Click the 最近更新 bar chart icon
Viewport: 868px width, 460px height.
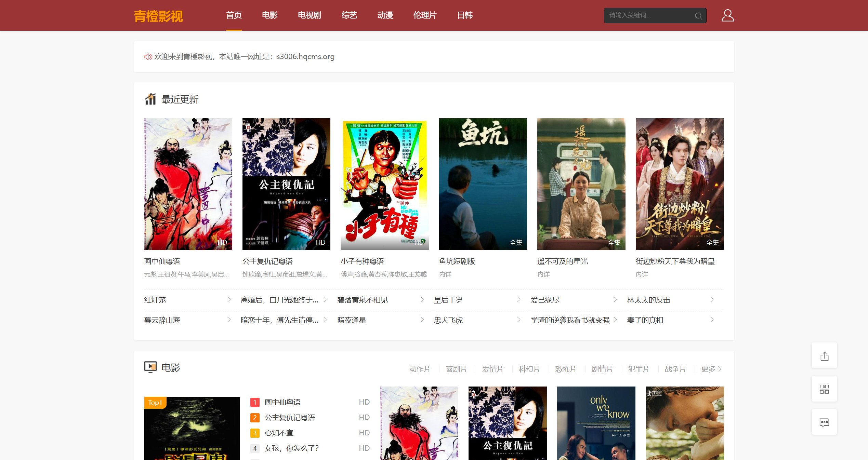(150, 99)
